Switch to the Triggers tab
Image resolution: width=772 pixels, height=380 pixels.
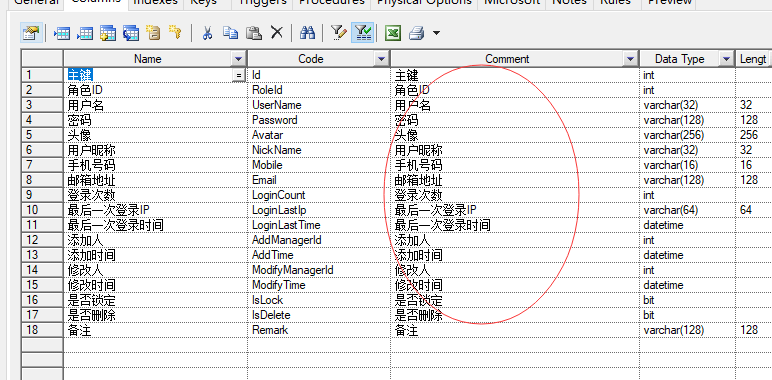[x=262, y=2]
